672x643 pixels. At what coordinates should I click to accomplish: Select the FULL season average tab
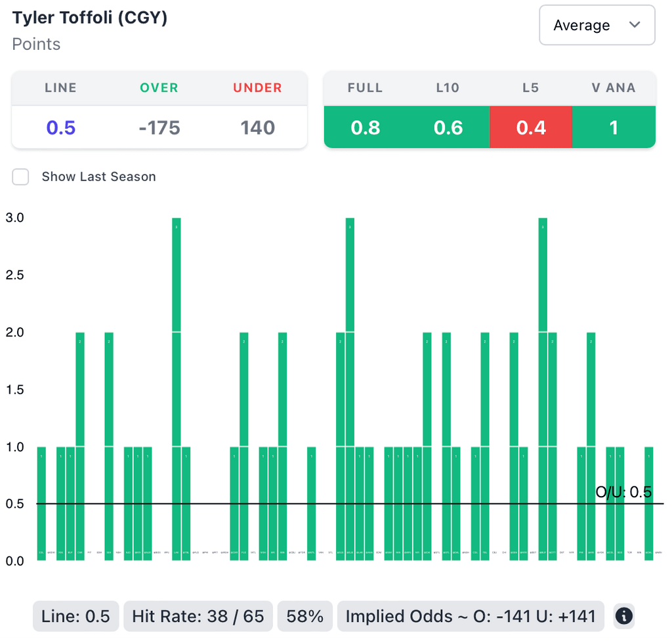tap(366, 127)
